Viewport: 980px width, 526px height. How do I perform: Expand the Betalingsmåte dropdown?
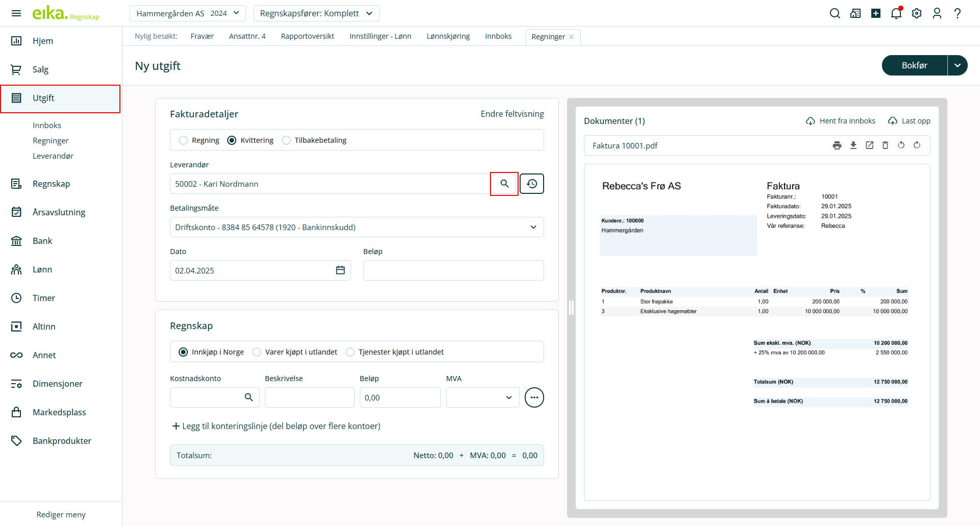tap(533, 227)
